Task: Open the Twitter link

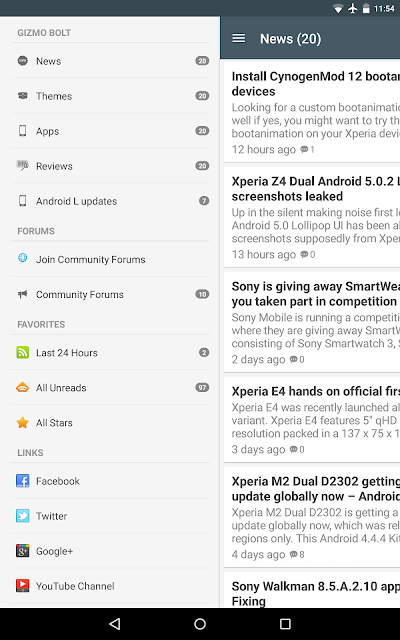Action: click(110, 516)
